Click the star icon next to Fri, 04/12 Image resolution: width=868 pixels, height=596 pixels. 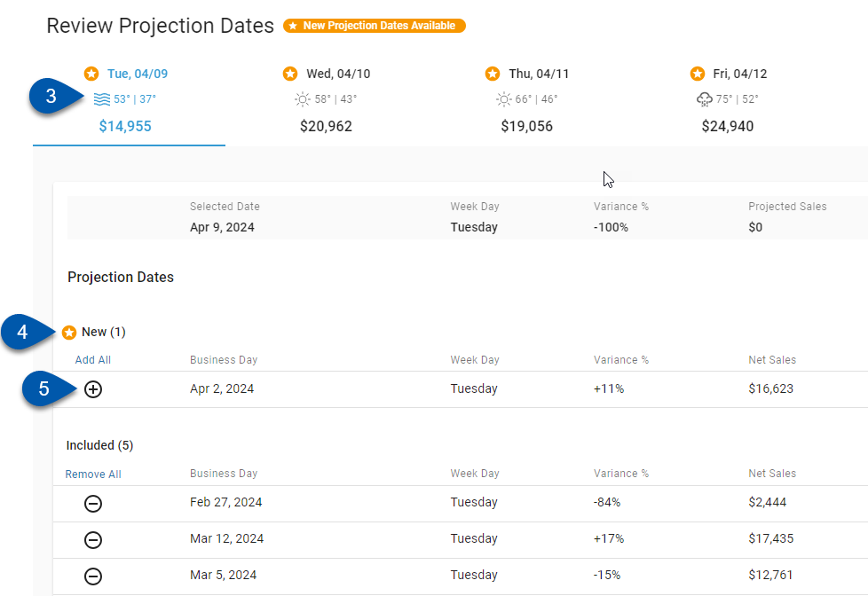pyautogui.click(x=697, y=74)
